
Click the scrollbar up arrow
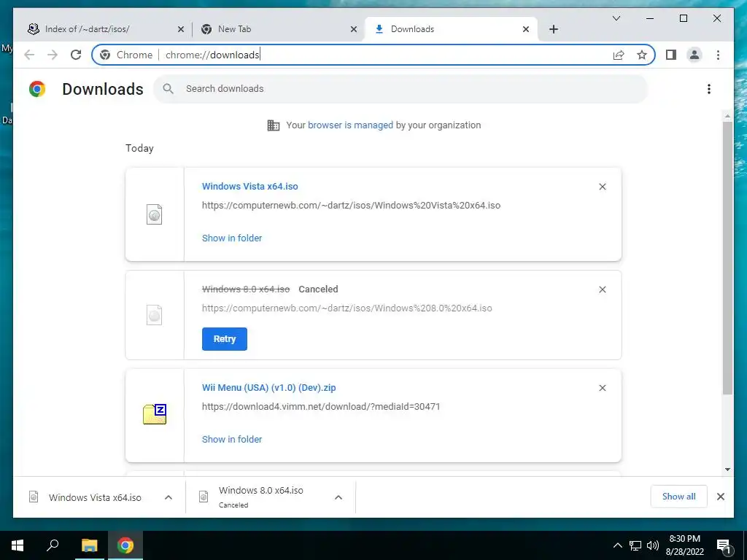pyautogui.click(x=727, y=116)
